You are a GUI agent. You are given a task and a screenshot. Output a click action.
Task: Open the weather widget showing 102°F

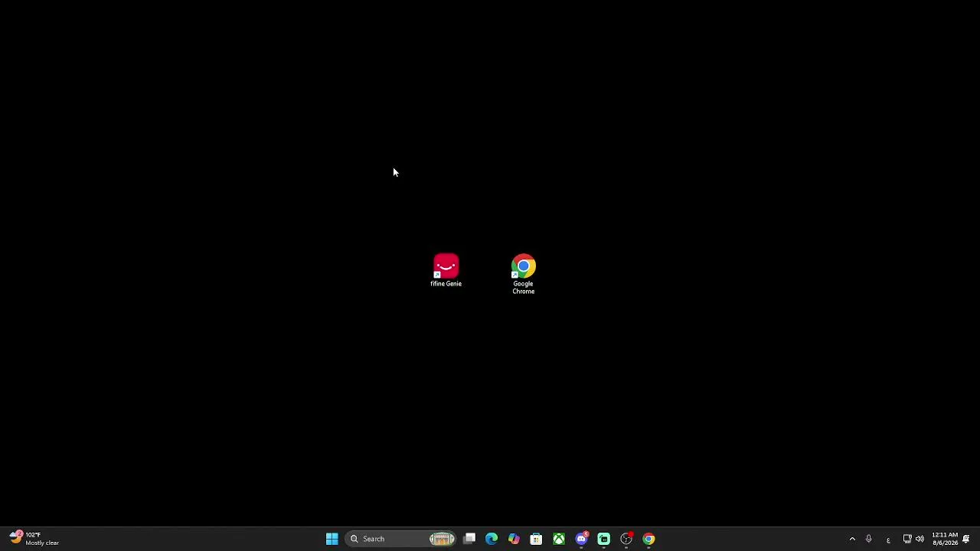(x=34, y=539)
